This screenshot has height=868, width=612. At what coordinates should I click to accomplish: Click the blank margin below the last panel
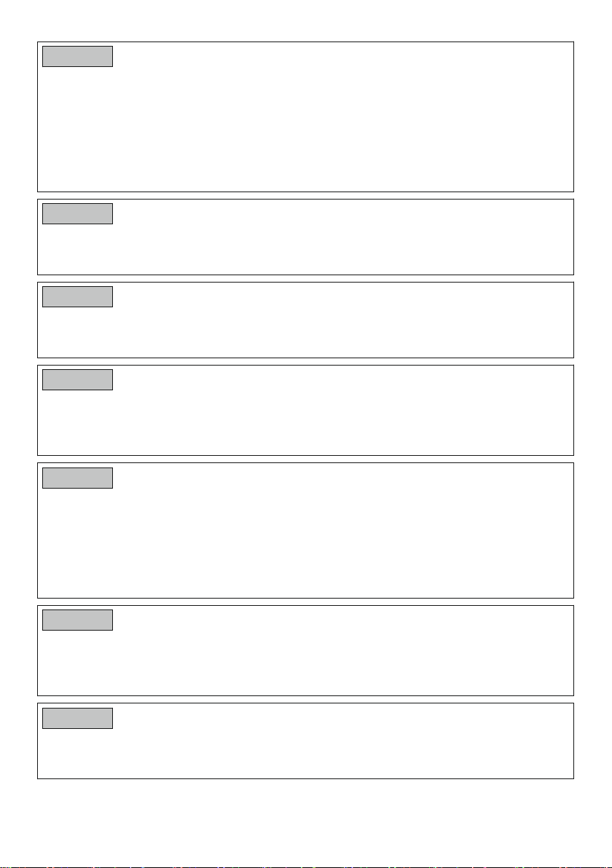(x=306, y=822)
